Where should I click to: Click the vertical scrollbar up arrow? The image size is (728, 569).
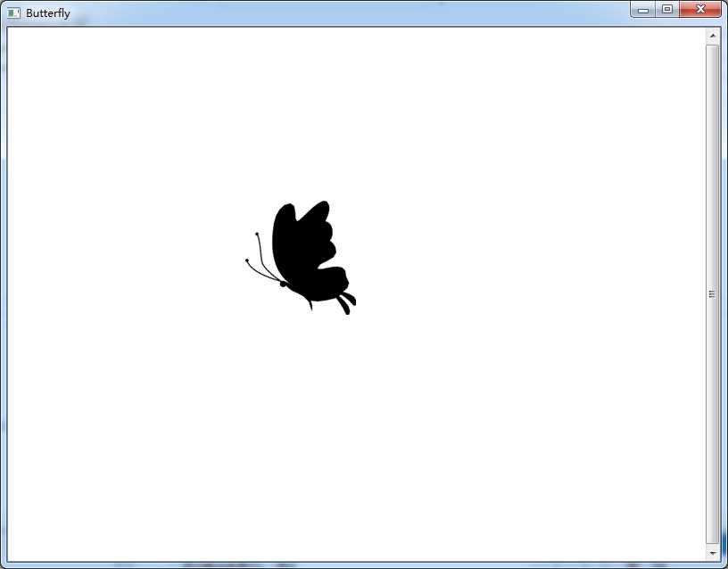712,36
